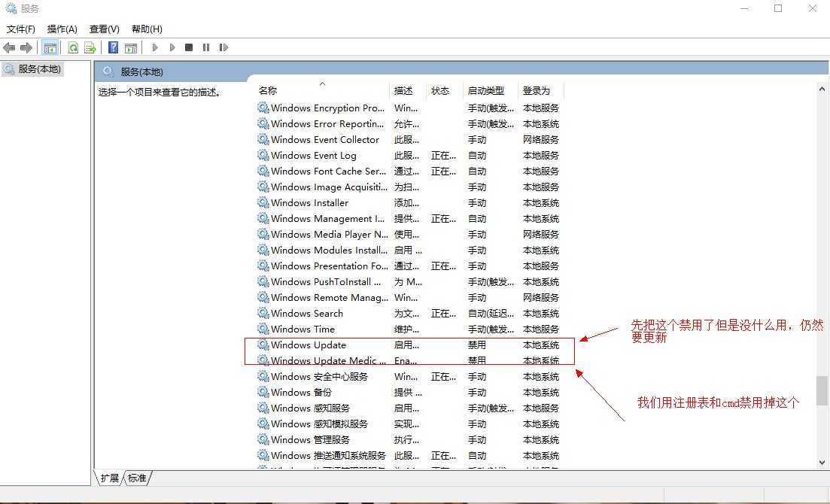Sort by the 描述 column header
The height and width of the screenshot is (504, 830).
[x=403, y=91]
